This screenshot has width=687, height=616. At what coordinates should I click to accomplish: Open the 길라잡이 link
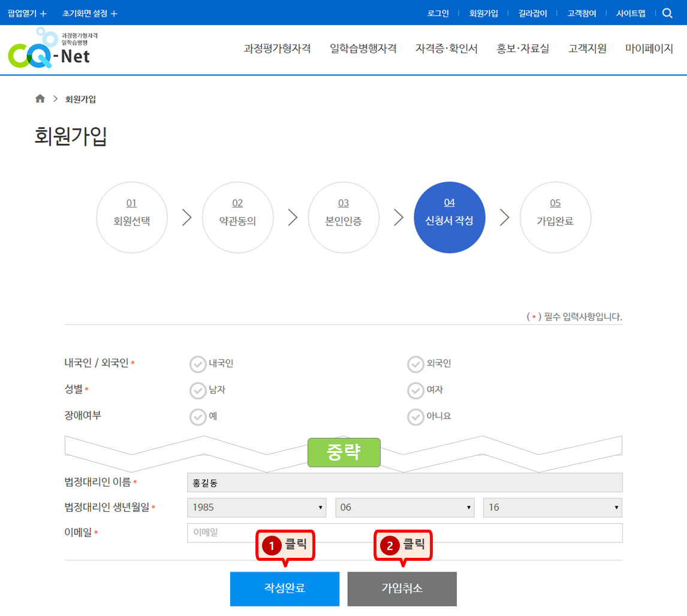[x=533, y=13]
